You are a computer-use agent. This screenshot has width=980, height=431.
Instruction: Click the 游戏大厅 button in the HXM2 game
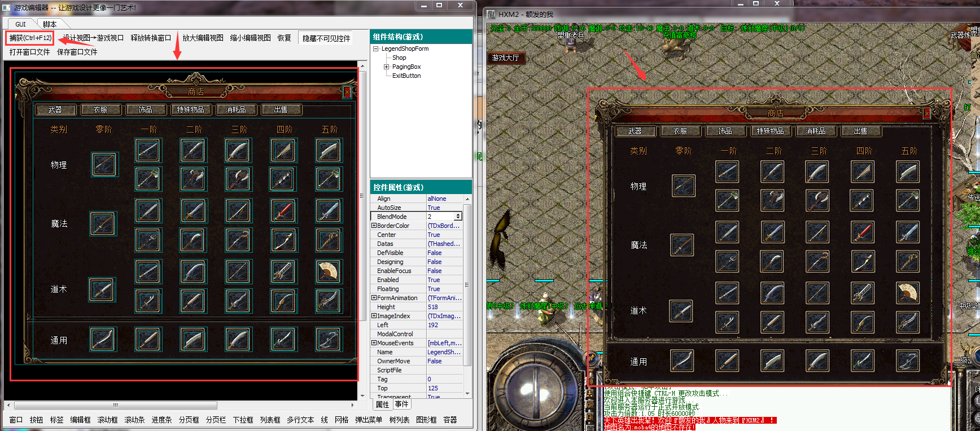tap(506, 58)
